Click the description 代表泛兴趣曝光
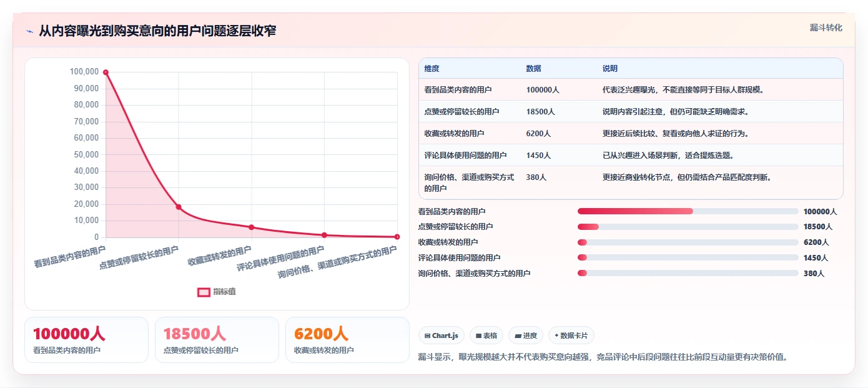The image size is (868, 388). coord(683,90)
